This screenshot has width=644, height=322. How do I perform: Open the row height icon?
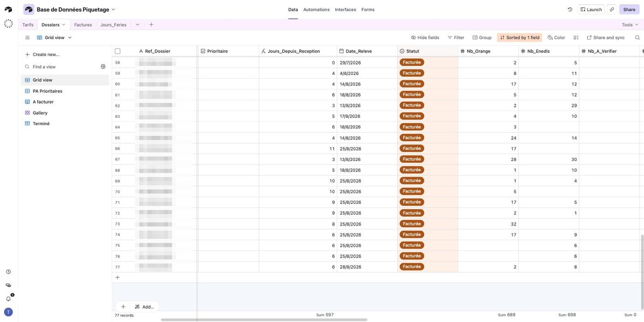point(576,37)
